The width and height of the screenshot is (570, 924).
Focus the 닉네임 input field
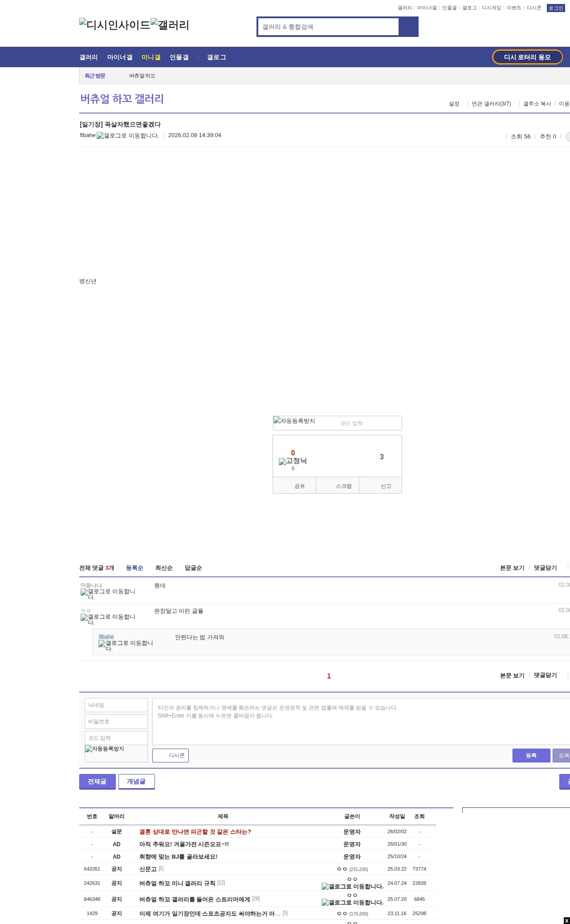(116, 705)
